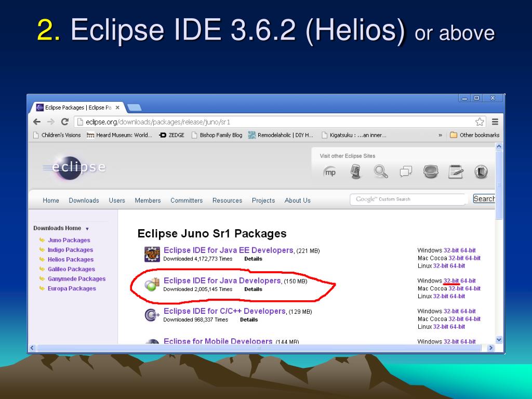This screenshot has height=399, width=532.
Task: Open the Downloads nav item
Action: [x=84, y=201]
